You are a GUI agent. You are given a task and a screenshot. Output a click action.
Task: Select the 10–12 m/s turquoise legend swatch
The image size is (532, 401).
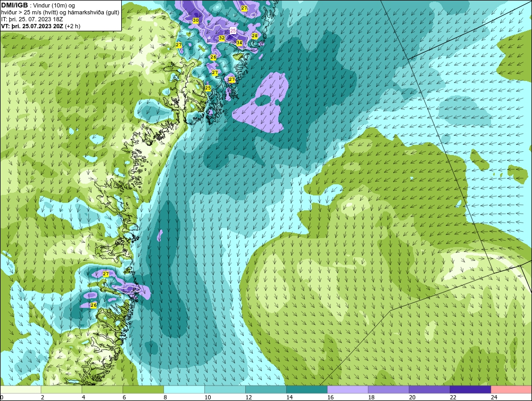[x=225, y=389]
